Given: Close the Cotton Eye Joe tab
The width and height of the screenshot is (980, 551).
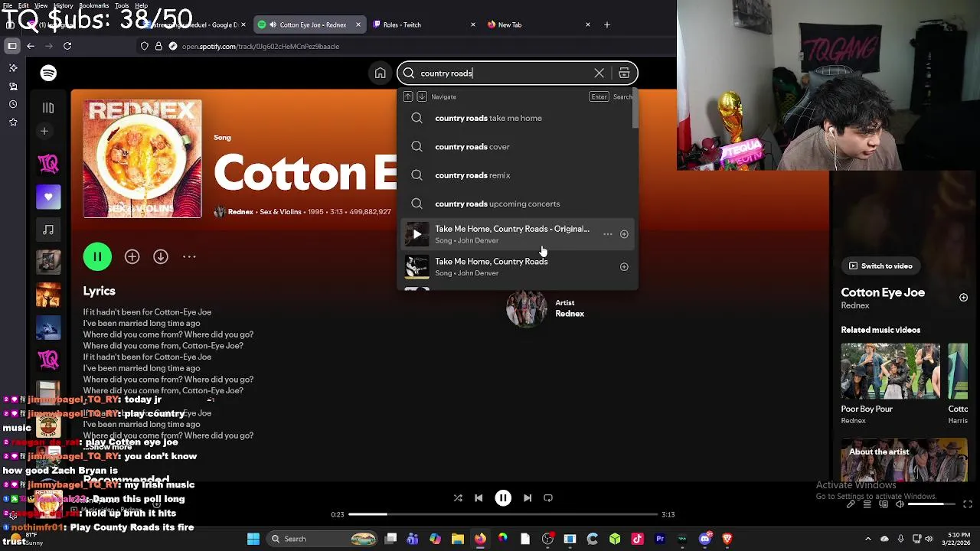Looking at the screenshot, I should 358,24.
